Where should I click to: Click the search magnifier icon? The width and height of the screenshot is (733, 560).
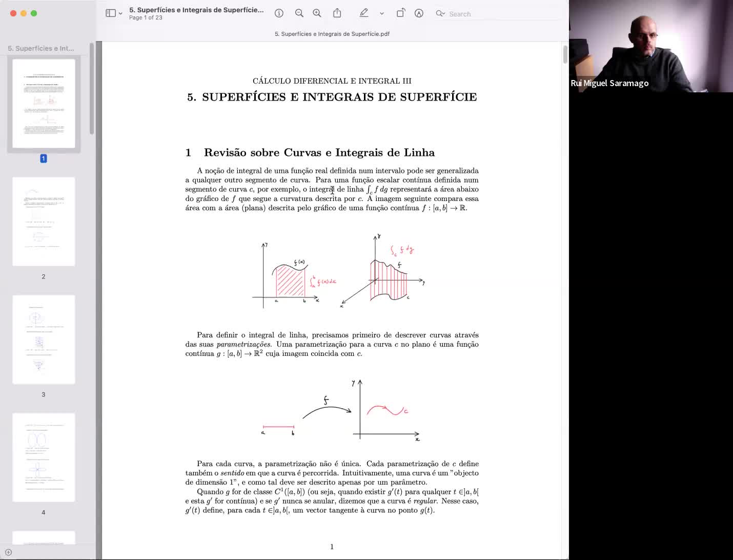click(x=440, y=14)
